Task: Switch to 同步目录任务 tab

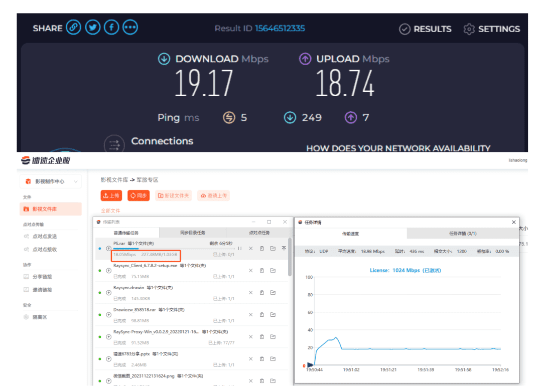Action: click(193, 233)
